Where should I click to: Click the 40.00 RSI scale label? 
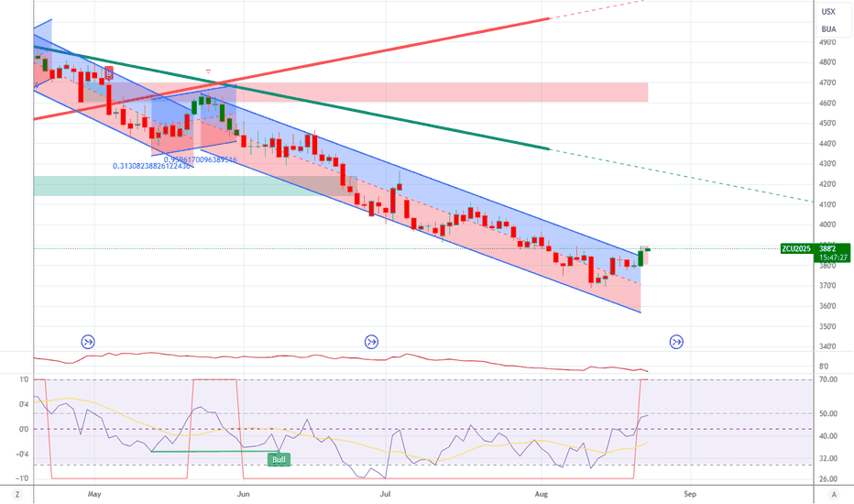(x=828, y=436)
